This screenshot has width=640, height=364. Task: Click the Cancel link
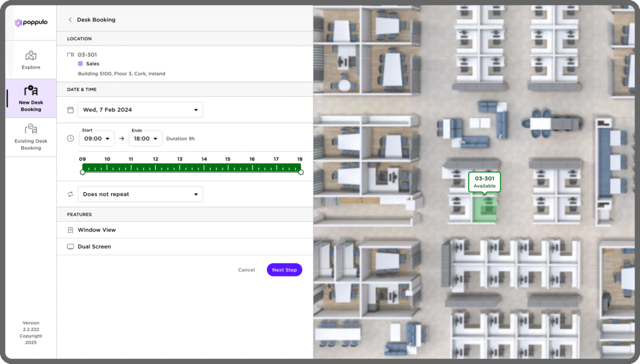click(x=246, y=270)
